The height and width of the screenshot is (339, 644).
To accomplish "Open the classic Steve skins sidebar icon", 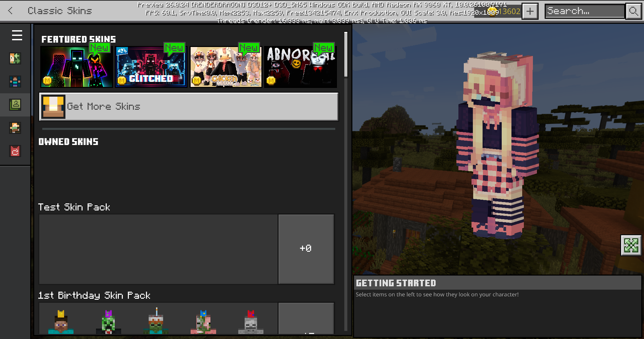I will click(x=15, y=82).
